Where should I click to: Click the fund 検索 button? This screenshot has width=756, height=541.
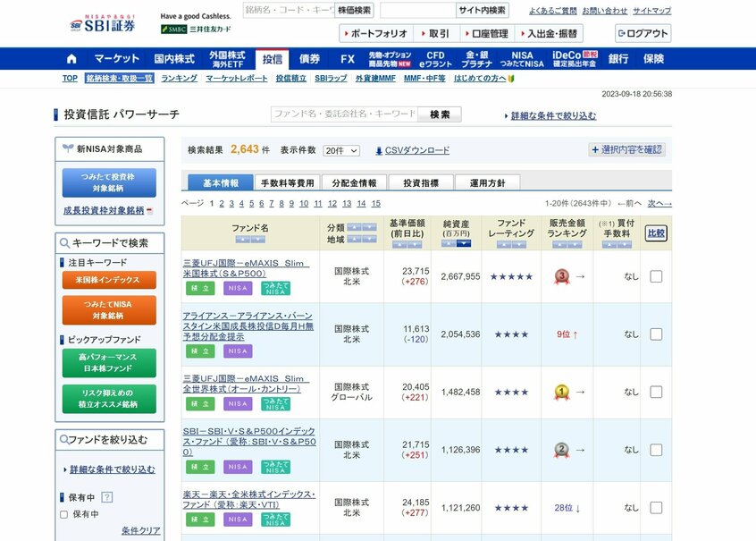440,114
